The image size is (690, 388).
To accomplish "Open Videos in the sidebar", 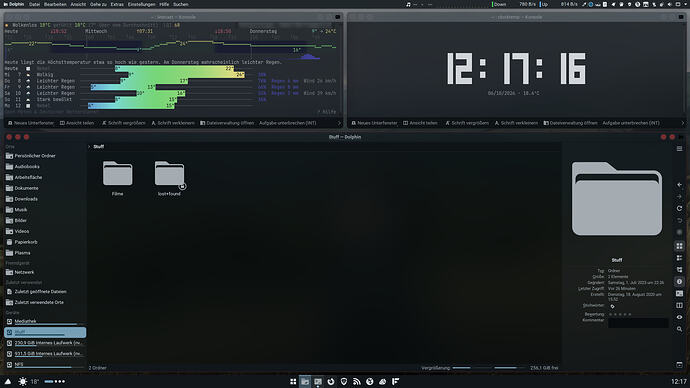I will [x=45, y=231].
